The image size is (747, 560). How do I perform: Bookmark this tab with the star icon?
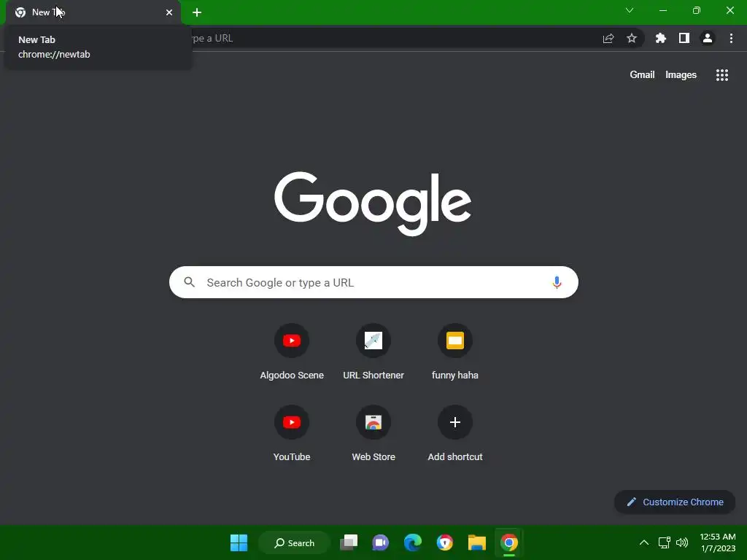pos(631,38)
